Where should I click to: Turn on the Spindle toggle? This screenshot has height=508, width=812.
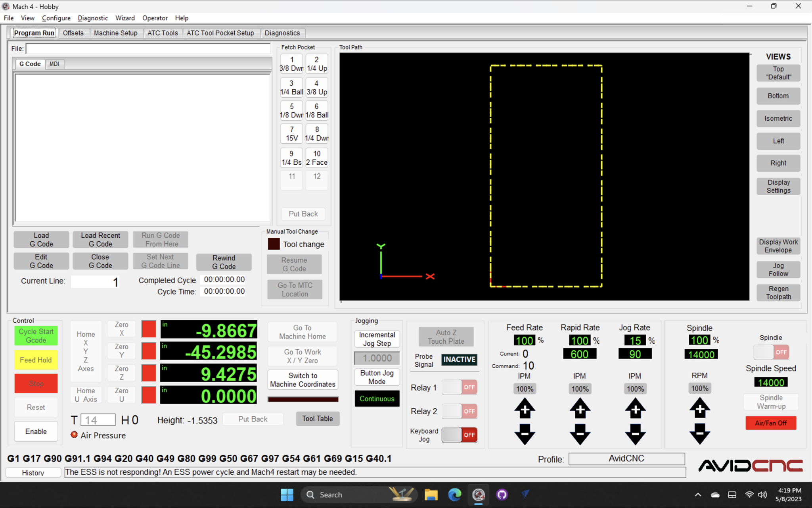click(x=771, y=352)
